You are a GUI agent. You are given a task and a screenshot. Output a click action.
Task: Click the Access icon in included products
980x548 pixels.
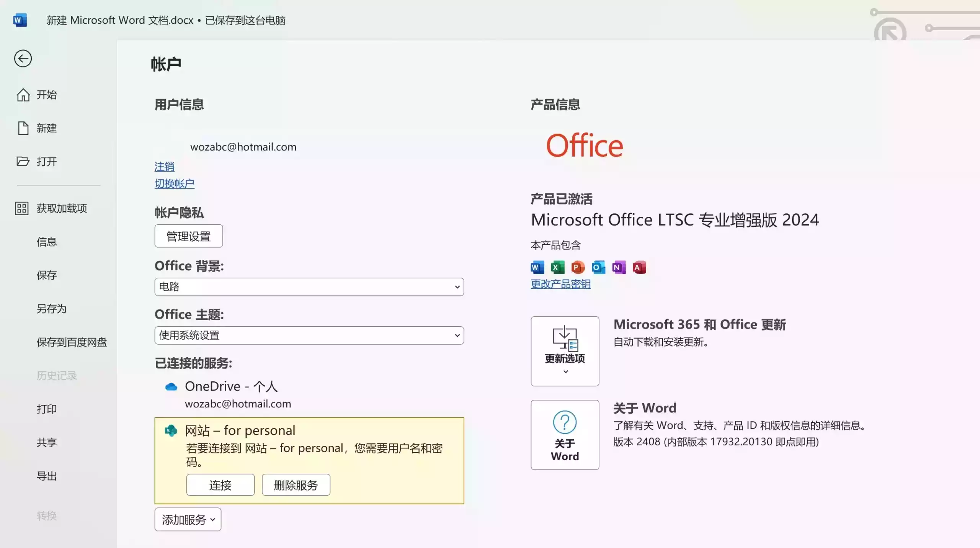click(x=639, y=267)
